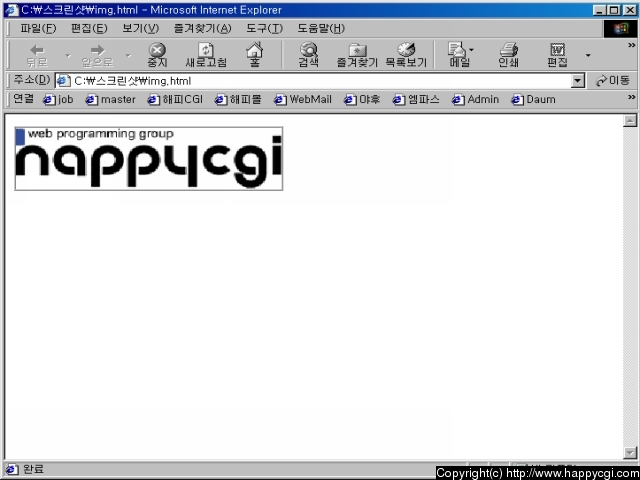Expand the Edit (편집) button dropdown arrow
The image size is (640, 480).
588,55
